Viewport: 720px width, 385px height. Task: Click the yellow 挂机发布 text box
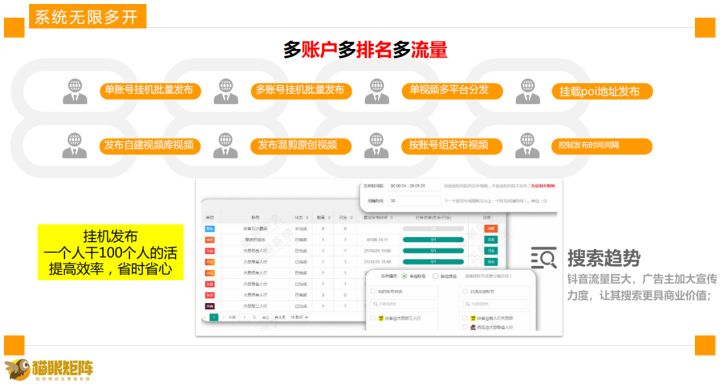coord(111,252)
